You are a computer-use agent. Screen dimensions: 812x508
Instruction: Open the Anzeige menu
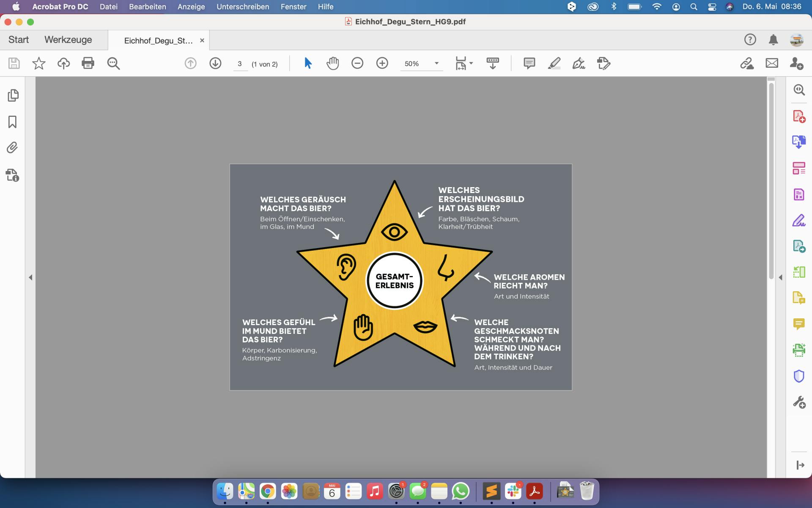[191, 7]
